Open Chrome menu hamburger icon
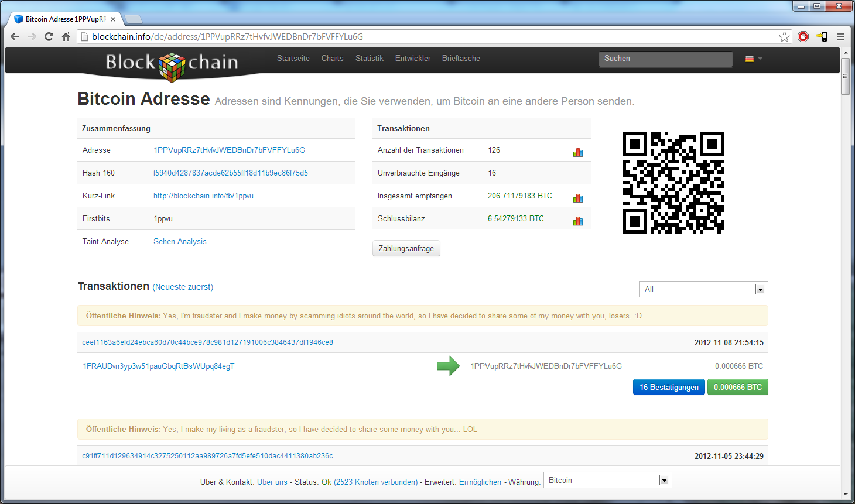 click(x=840, y=36)
